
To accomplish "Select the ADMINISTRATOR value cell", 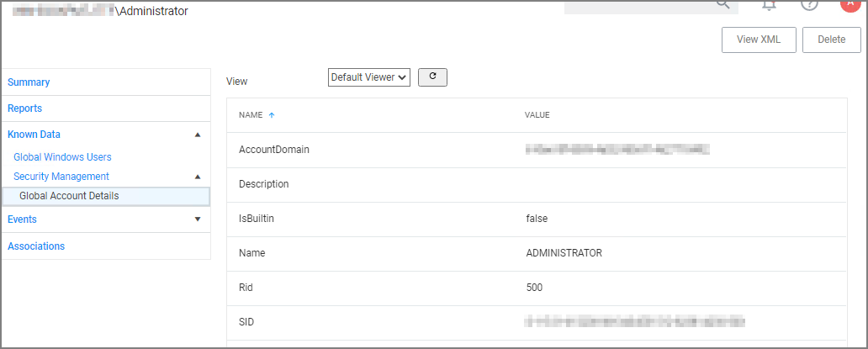I will click(x=563, y=253).
